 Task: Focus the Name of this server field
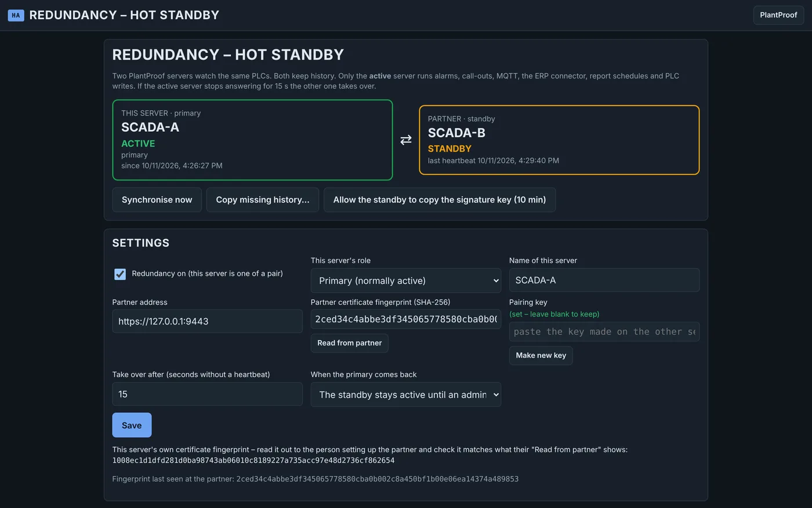(x=604, y=280)
